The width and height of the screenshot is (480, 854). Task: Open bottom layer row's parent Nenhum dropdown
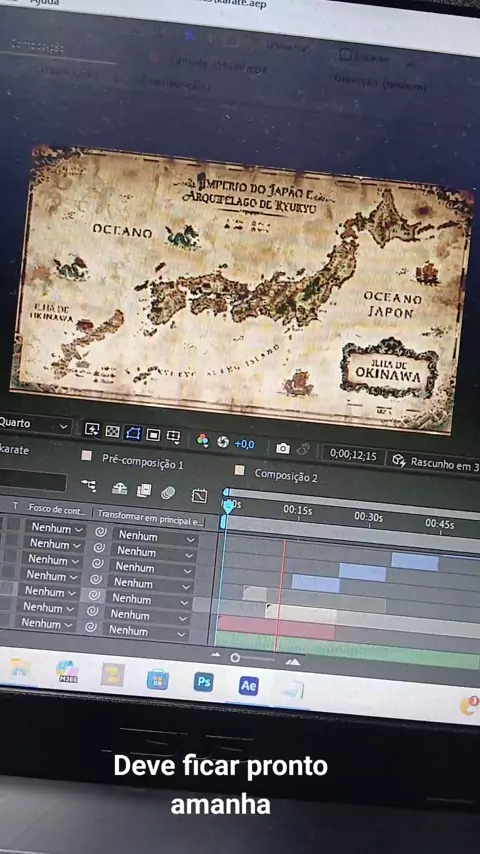click(147, 632)
